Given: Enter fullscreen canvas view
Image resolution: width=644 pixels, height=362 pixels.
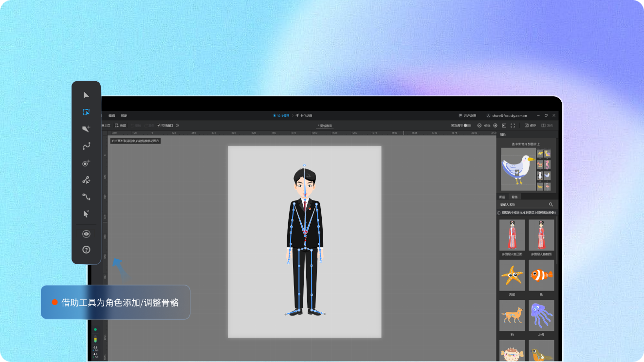Looking at the screenshot, I should [513, 126].
